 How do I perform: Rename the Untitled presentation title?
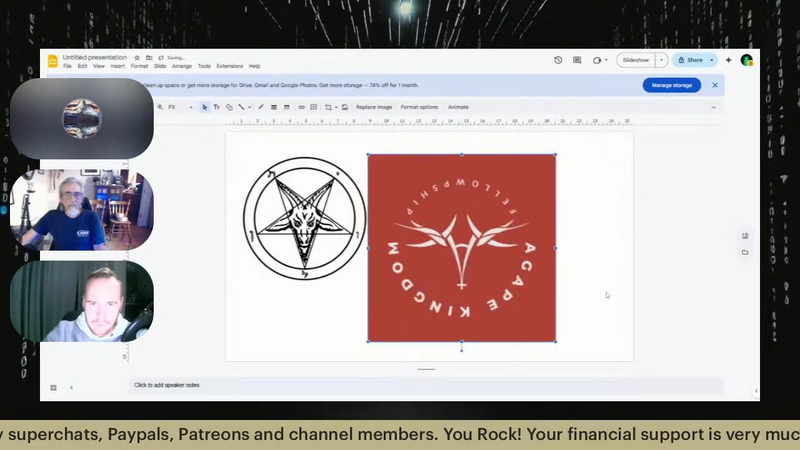(94, 57)
